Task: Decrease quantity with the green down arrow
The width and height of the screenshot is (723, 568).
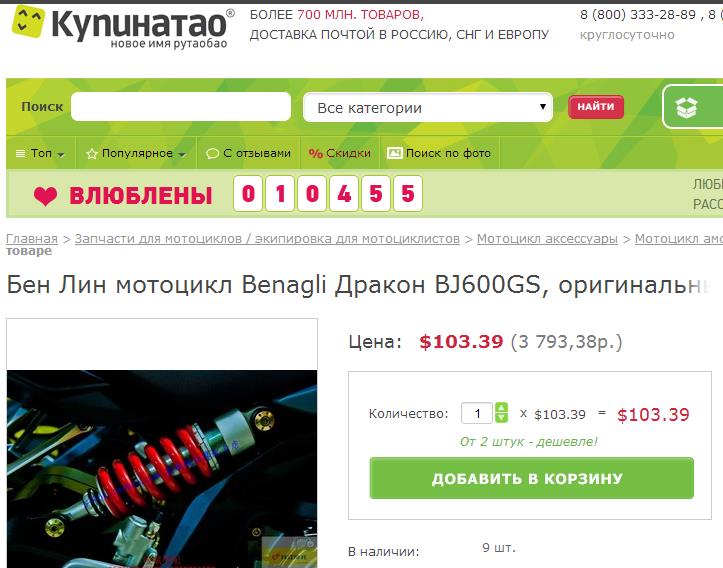Action: 501,418
